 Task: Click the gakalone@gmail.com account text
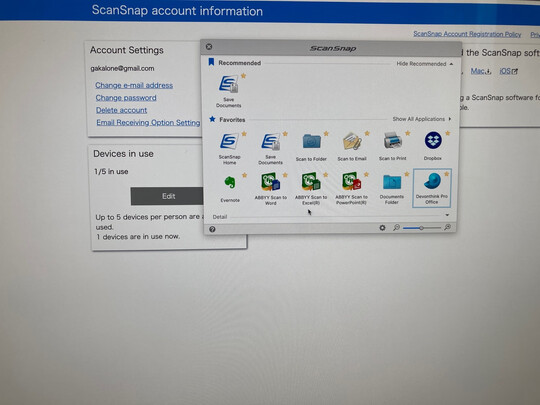122,68
